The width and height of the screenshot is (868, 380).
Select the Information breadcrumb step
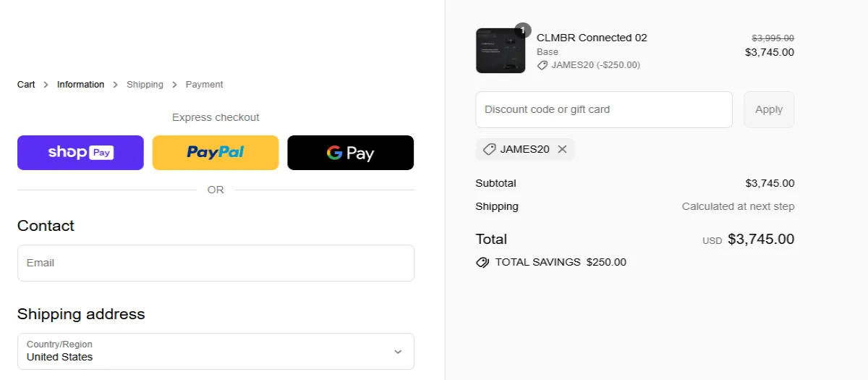tap(80, 85)
